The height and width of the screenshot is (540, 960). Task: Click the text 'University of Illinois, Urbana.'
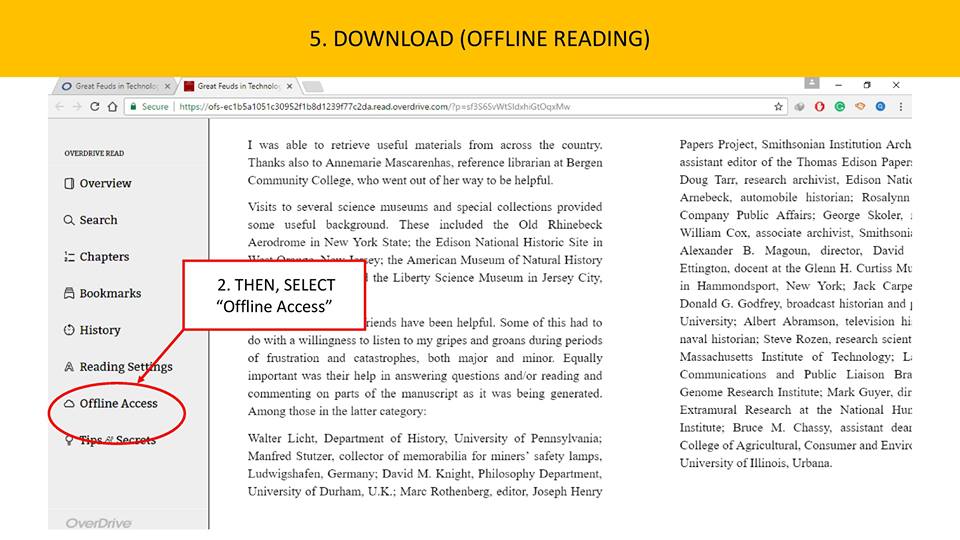tap(756, 463)
